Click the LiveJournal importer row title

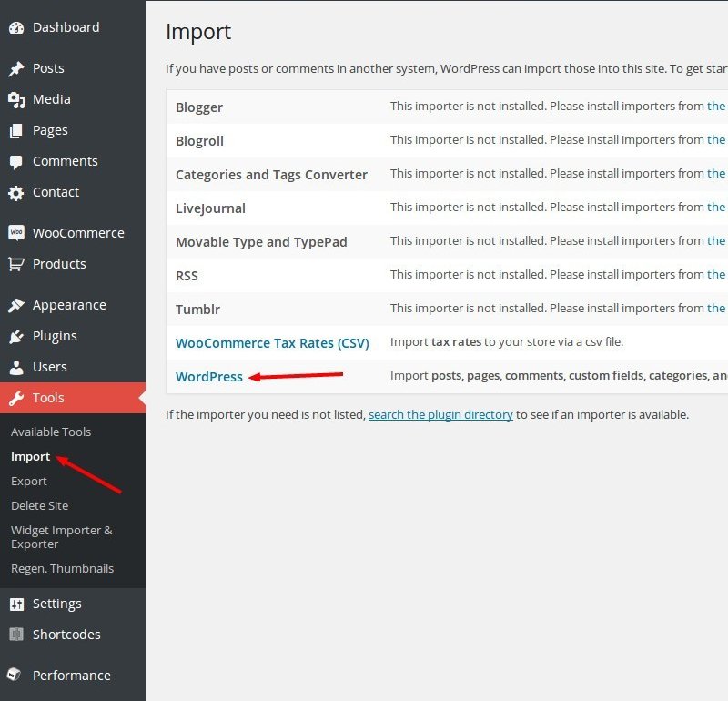(x=210, y=208)
